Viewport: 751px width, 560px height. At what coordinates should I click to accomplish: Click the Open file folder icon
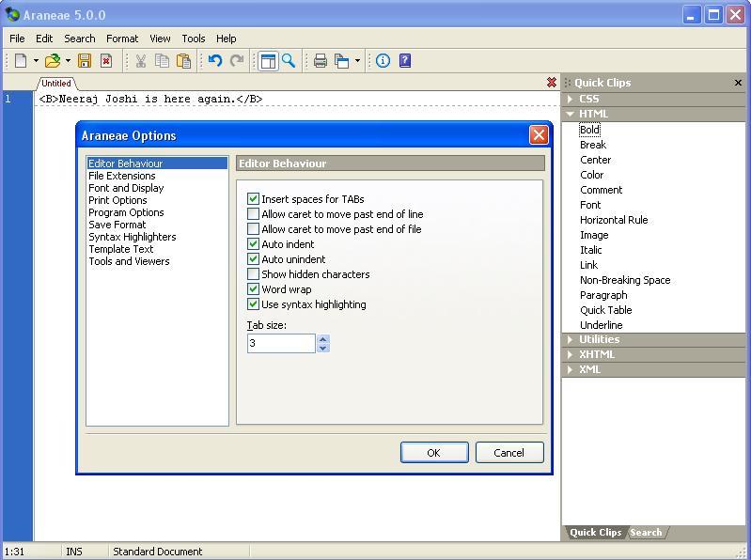coord(53,61)
